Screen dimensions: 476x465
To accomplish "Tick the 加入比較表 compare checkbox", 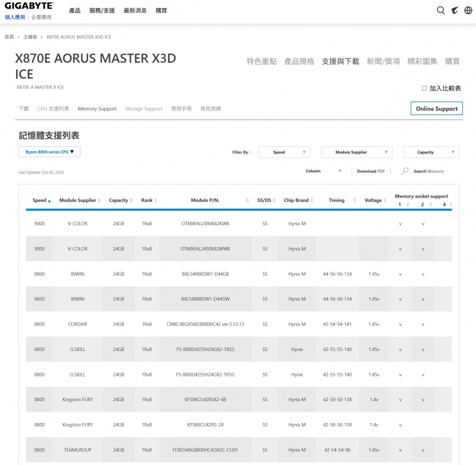I will coord(425,89).
